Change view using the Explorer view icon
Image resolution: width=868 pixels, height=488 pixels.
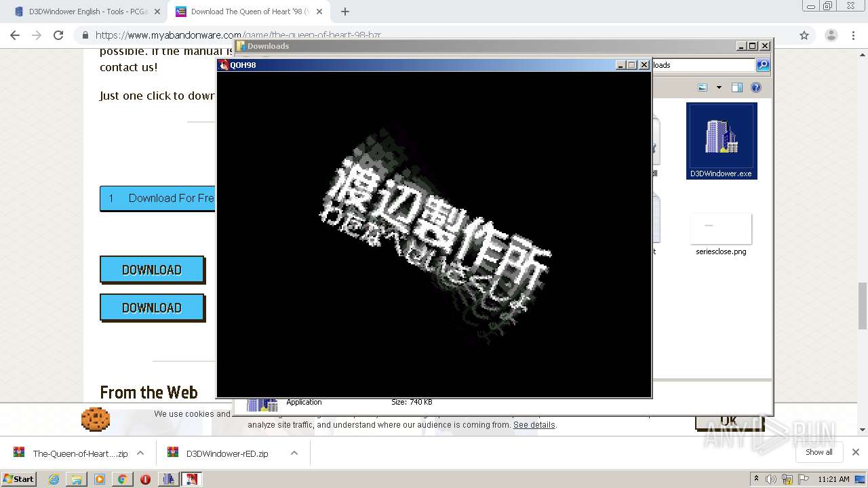click(x=703, y=87)
